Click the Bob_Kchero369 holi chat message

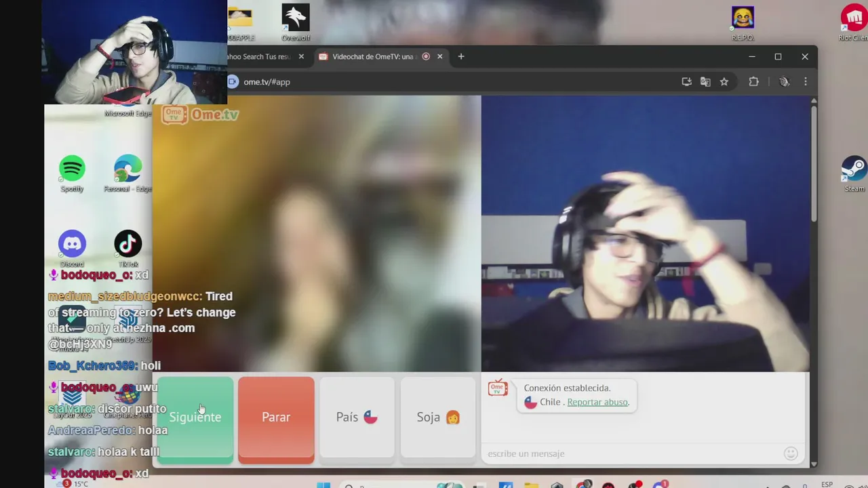(104, 366)
